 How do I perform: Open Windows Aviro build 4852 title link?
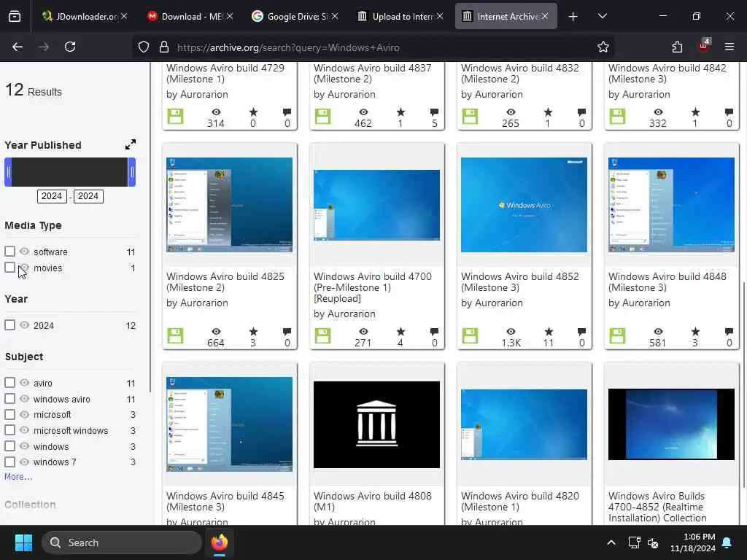click(519, 282)
